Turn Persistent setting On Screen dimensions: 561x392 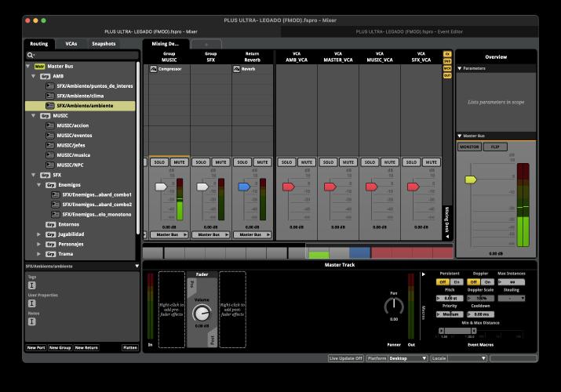coord(456,282)
